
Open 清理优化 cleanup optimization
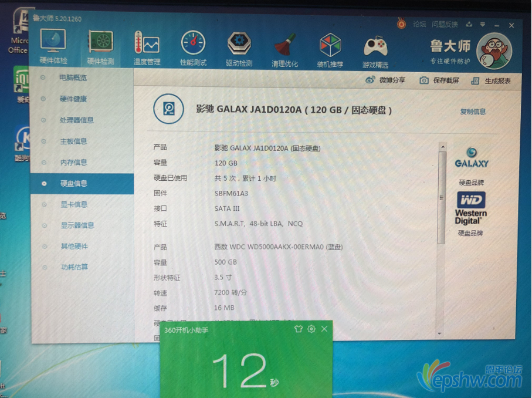284,50
